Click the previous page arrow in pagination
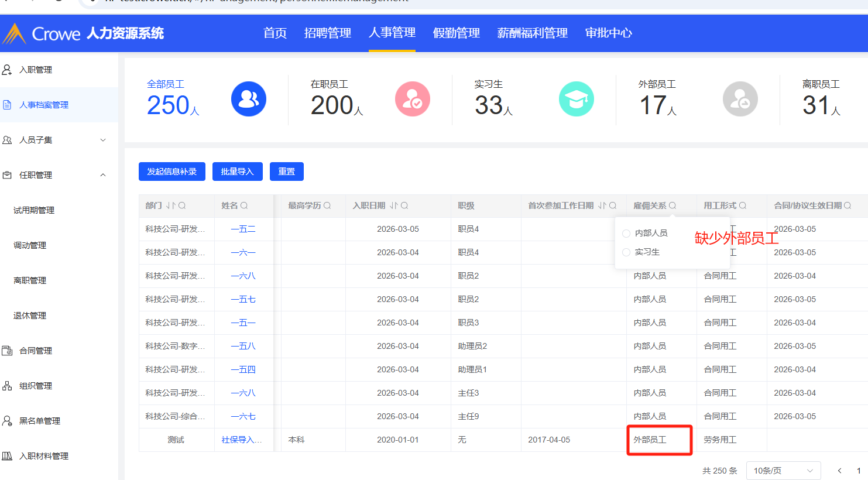 839,471
